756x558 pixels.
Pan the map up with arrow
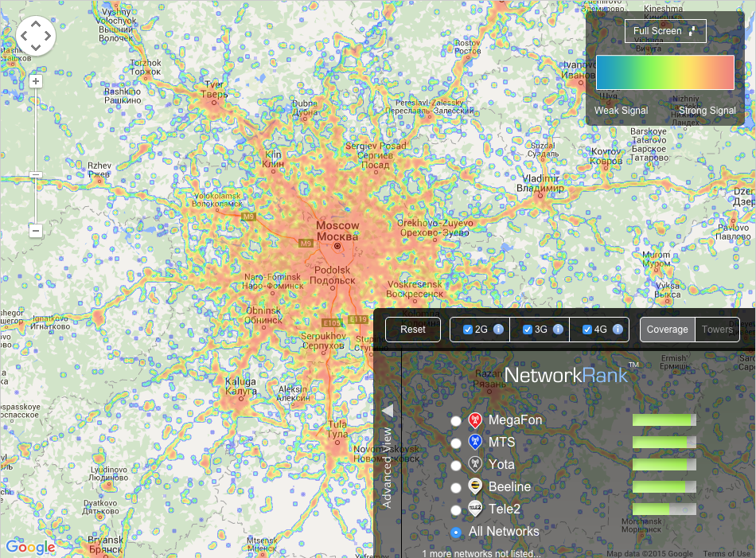point(36,25)
